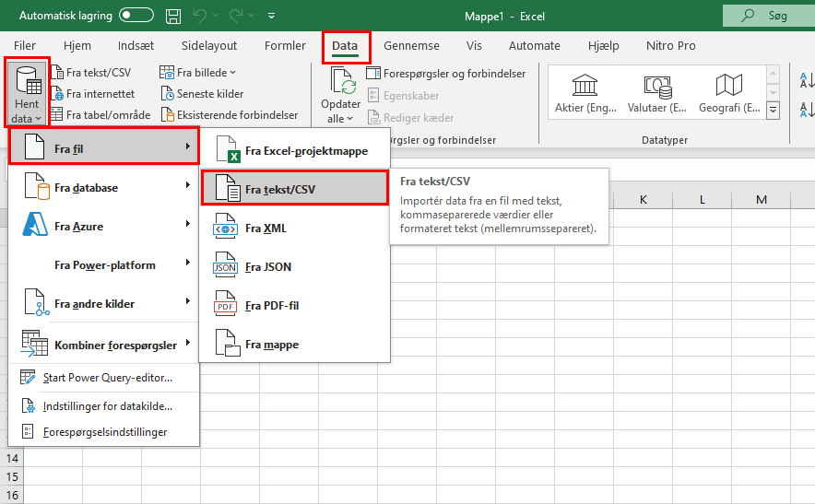Switch to the Vis tab
Image resolution: width=815 pixels, height=504 pixels.
474,46
